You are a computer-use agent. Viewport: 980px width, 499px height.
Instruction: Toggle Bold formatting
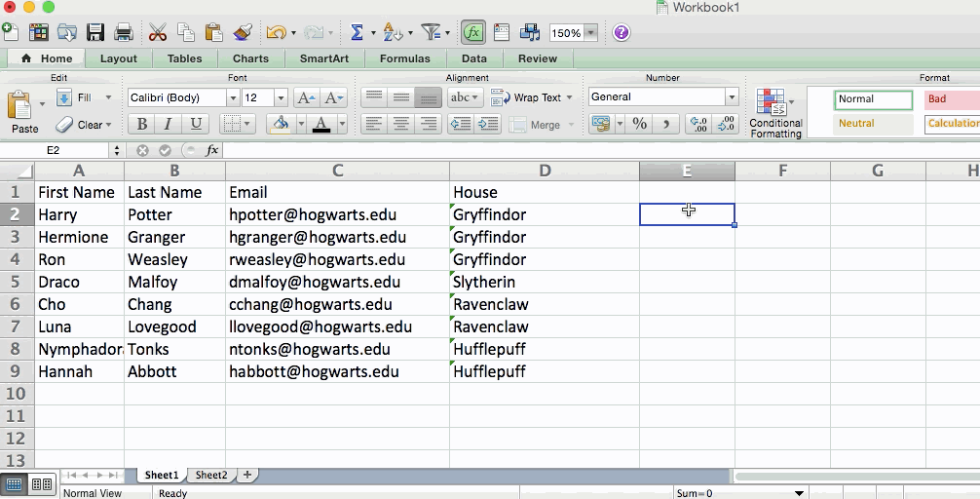142,124
